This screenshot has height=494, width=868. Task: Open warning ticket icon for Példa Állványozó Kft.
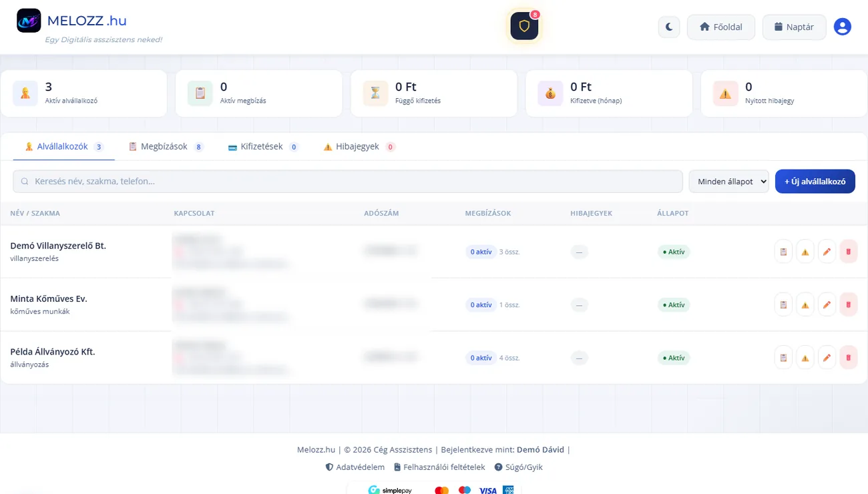tap(805, 358)
